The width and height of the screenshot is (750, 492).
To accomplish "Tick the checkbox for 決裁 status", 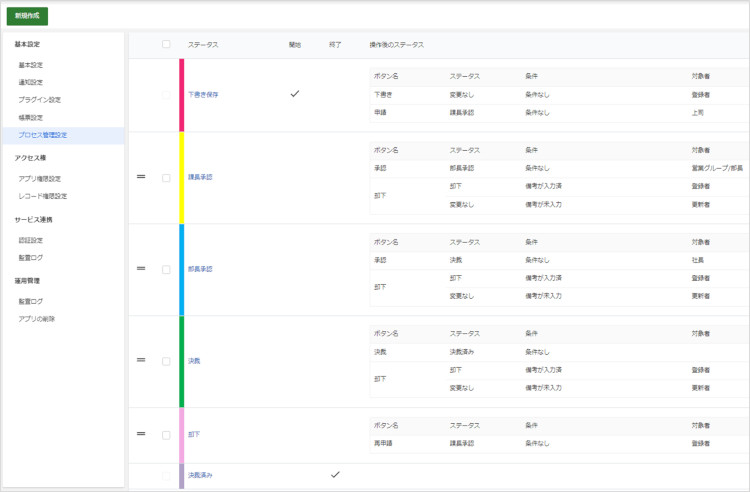I will (x=166, y=361).
